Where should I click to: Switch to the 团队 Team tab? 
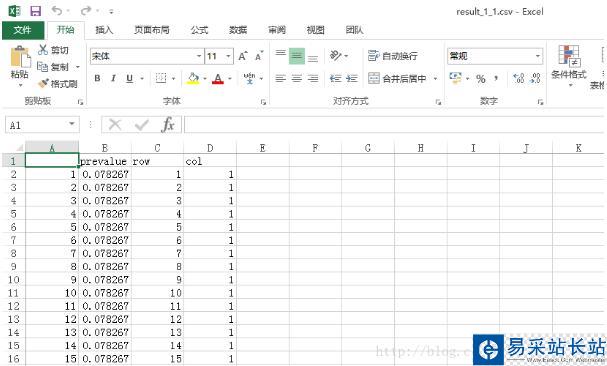tap(354, 30)
